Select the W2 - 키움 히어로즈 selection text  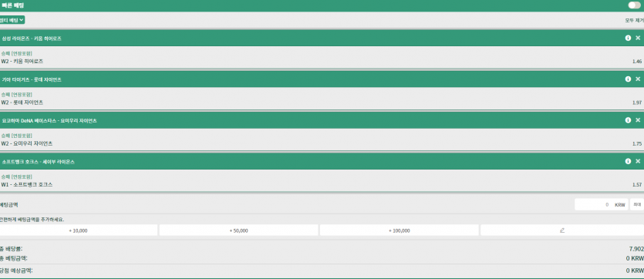coord(22,61)
